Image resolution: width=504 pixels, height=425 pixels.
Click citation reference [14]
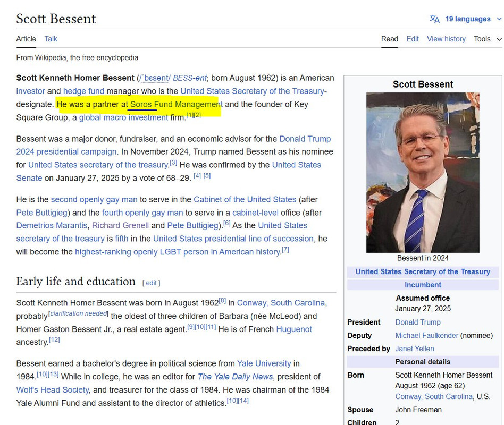coord(243,401)
